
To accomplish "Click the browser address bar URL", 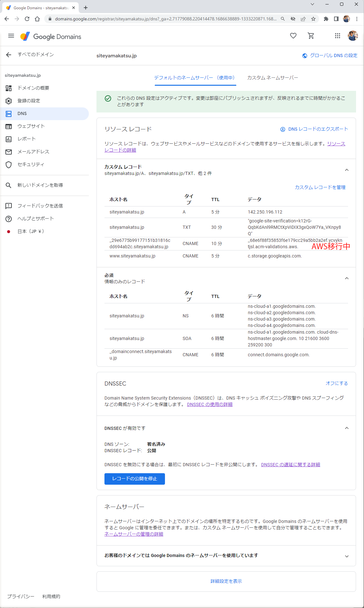I will (x=166, y=19).
